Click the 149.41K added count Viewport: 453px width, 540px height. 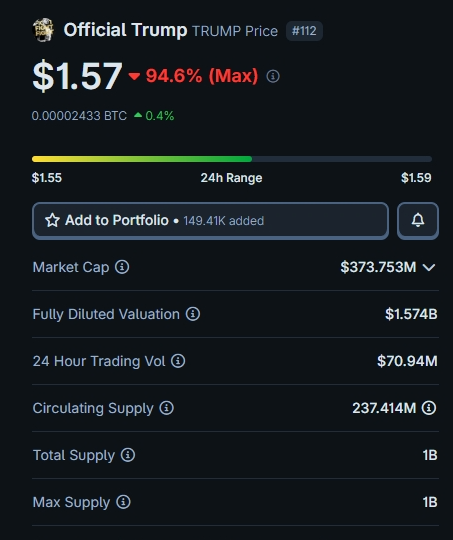point(224,221)
